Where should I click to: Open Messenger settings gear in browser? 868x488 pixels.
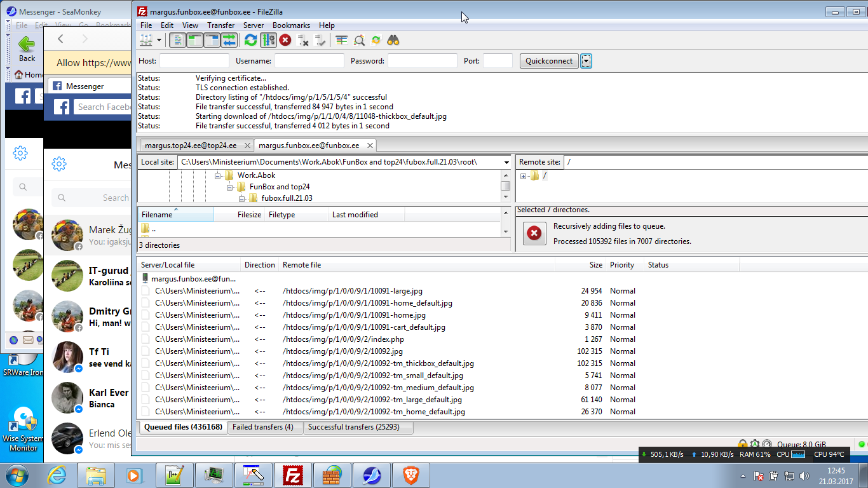point(59,165)
